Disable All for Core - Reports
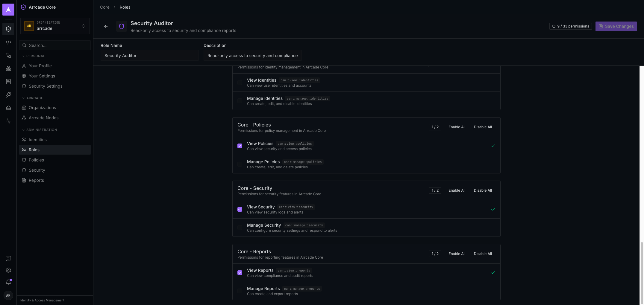This screenshot has width=644, height=305. click(483, 254)
